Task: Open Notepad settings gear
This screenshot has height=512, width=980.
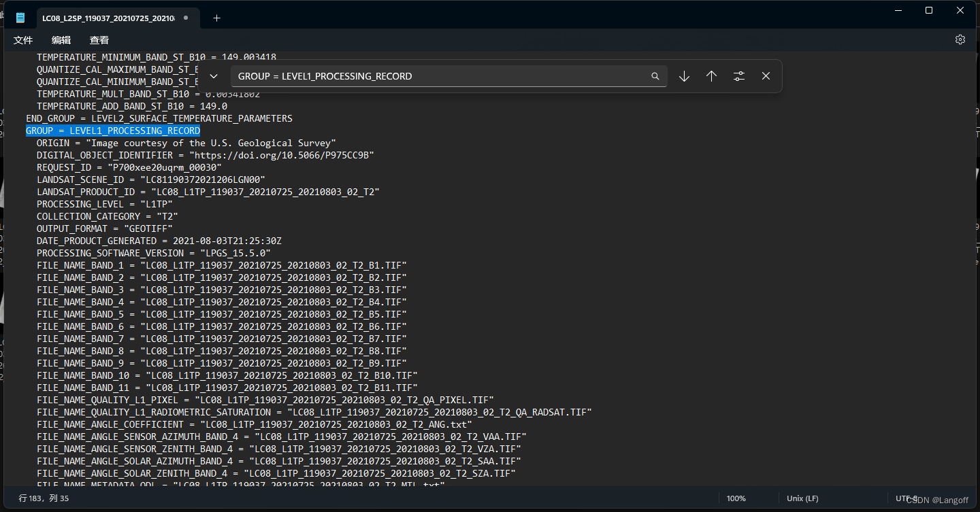Action: [x=960, y=39]
